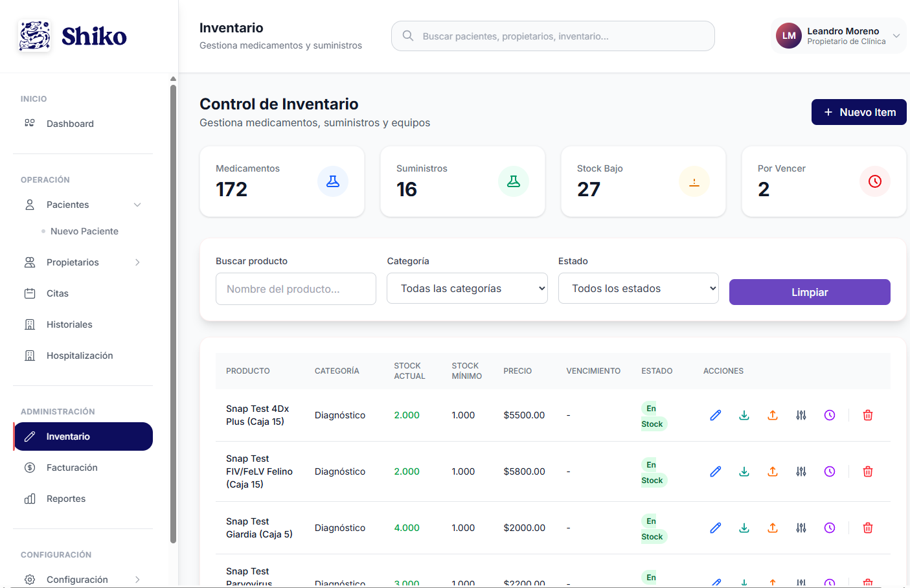Collapse the Pacientes section chevron
The image size is (910, 588).
137,204
